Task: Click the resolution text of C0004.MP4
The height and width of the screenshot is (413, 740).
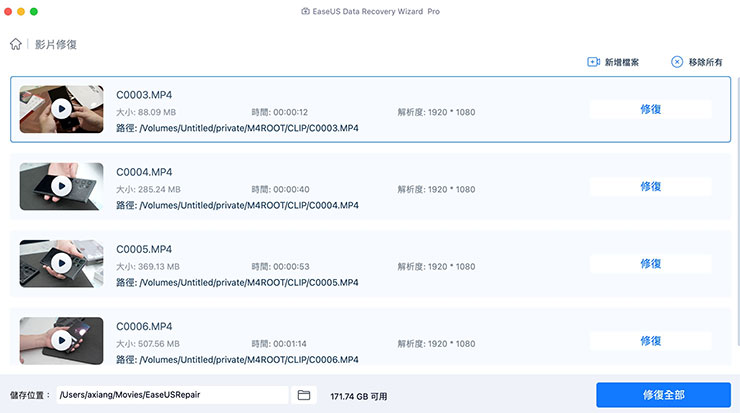Action: 436,189
